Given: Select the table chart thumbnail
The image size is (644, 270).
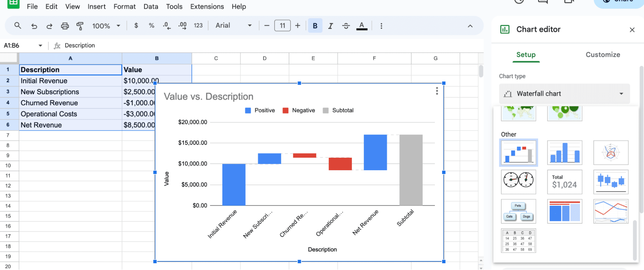Looking at the screenshot, I should (518, 240).
